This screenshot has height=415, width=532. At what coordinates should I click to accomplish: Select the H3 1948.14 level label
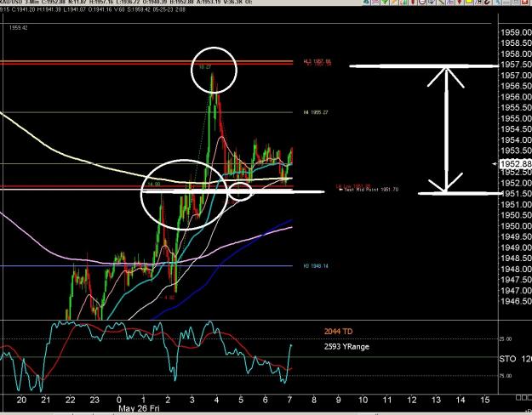click(x=316, y=266)
